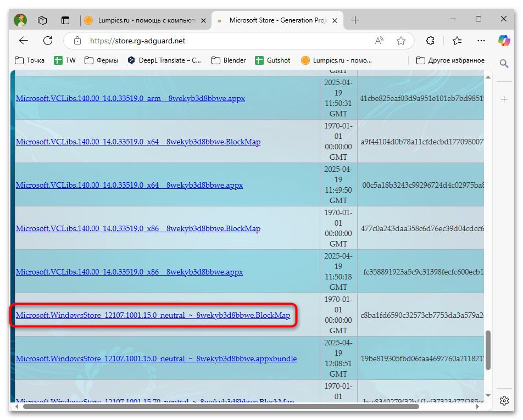Screen dimensions: 523x420
Task: Open the Extensions puzzle icon
Action: tap(430, 41)
